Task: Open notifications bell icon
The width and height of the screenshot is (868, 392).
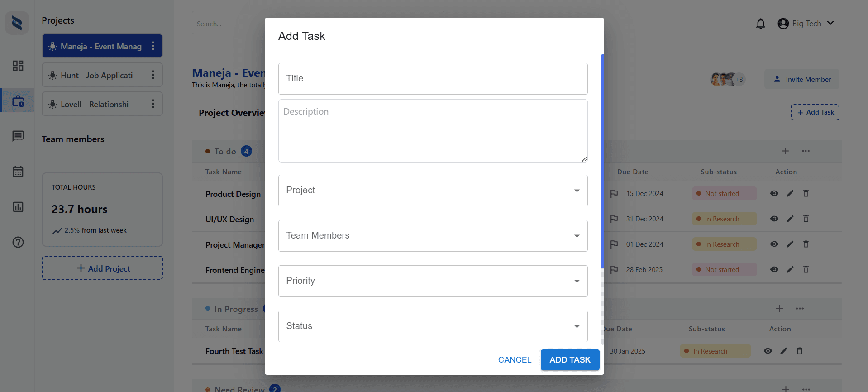Action: click(x=761, y=24)
